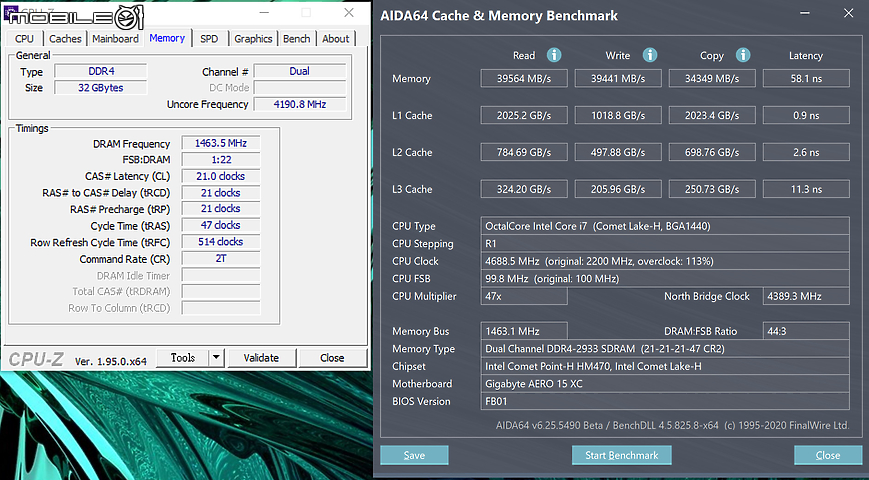Image resolution: width=869 pixels, height=480 pixels.
Task: Select Memory Latency value 58.1 ns
Action: pos(806,79)
